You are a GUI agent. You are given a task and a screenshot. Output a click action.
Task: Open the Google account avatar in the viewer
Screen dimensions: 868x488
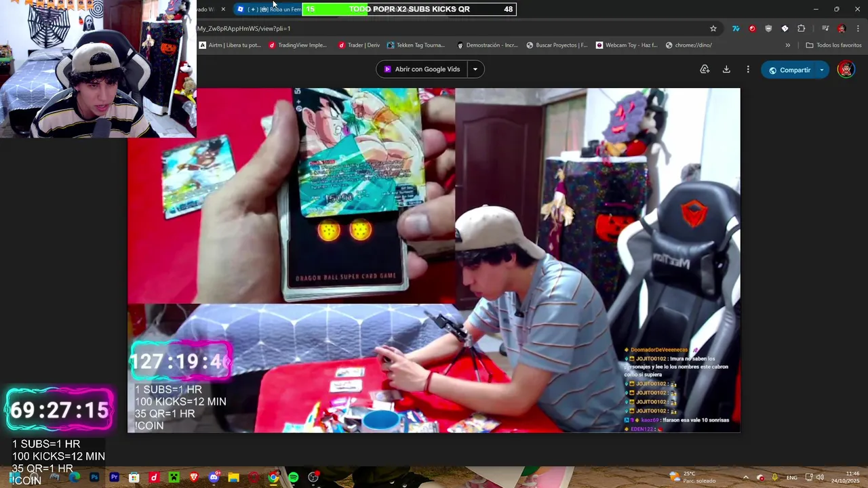point(846,69)
